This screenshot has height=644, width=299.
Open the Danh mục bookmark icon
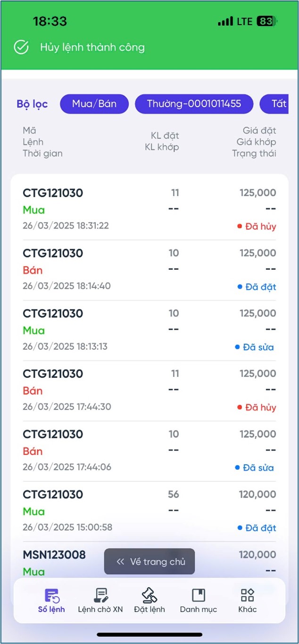coord(198,595)
